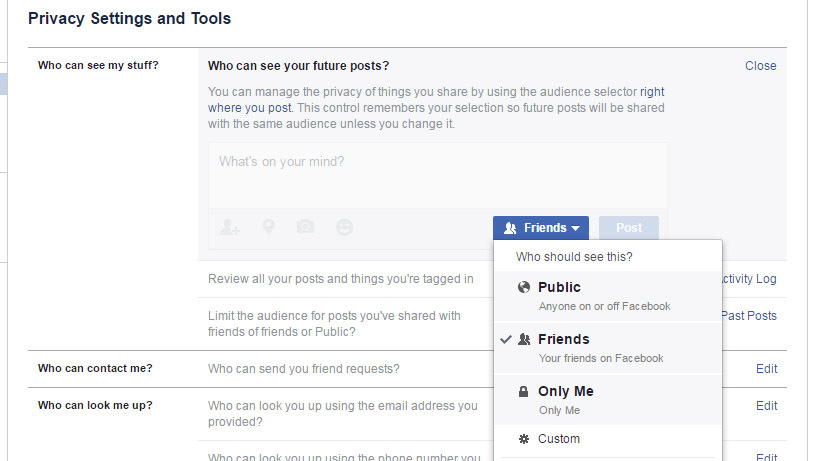The width and height of the screenshot is (821, 461).
Task: Click 'Who can see my stuff?' heading
Action: pyautogui.click(x=98, y=65)
